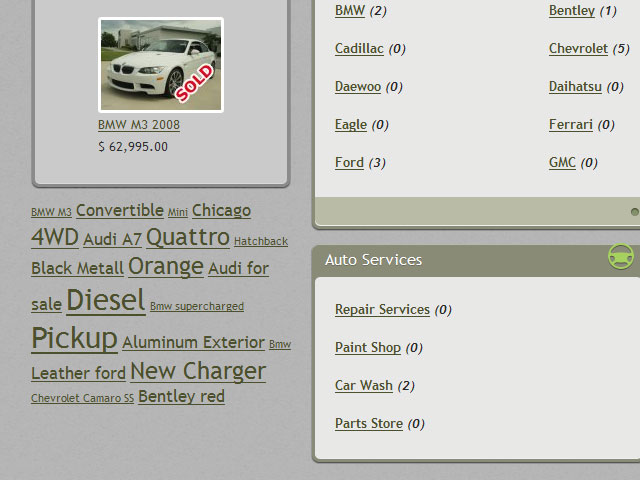Open Paint Shop category
Screen dimensions: 640x480
[368, 347]
